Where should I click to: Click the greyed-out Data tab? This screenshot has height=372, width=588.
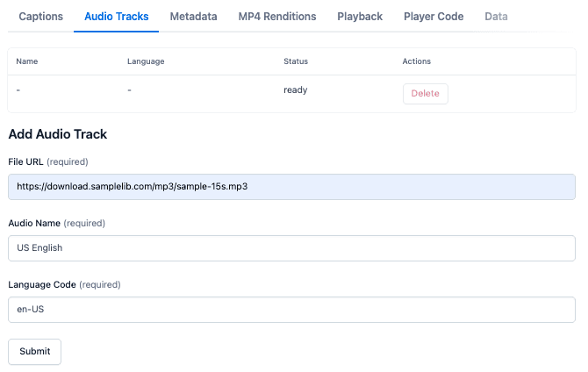[496, 17]
